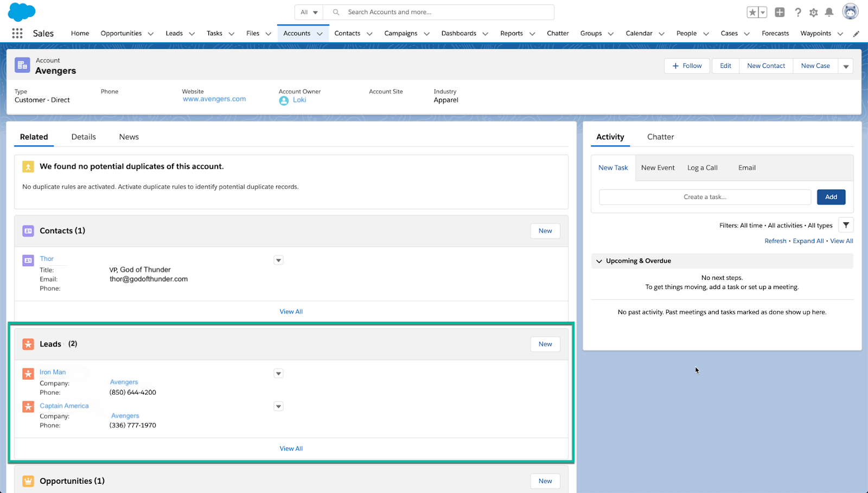Open the notifications bell

tap(829, 12)
